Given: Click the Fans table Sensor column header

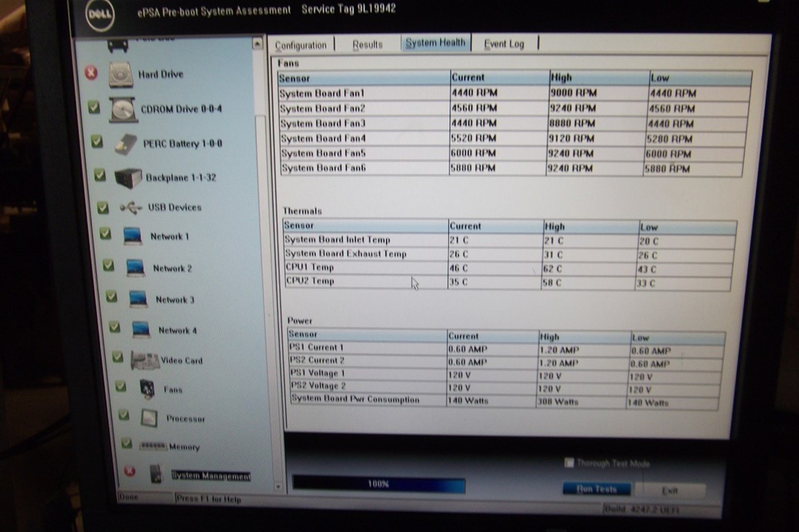Looking at the screenshot, I should [x=364, y=78].
